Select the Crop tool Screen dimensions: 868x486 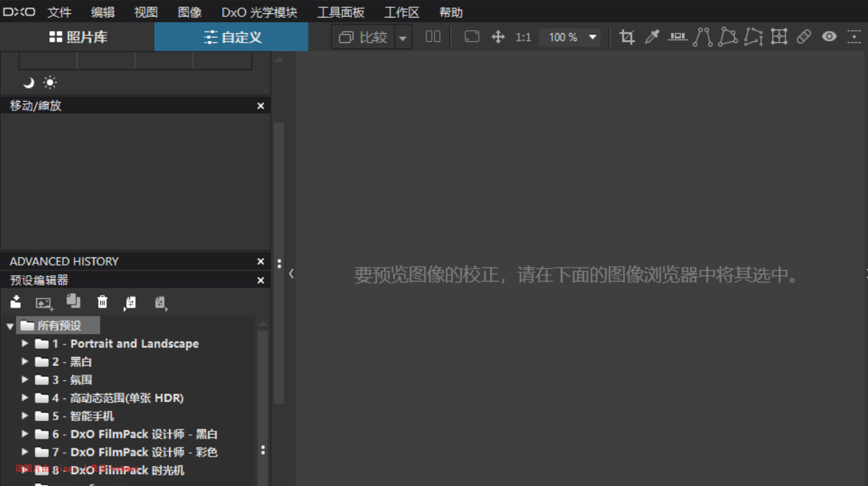coord(627,37)
